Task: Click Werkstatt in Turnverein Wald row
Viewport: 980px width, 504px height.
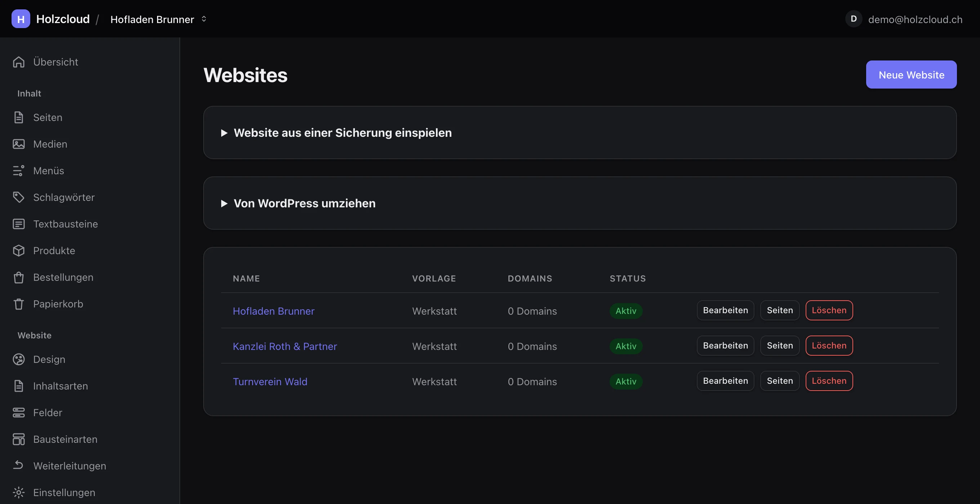Action: 435,382
